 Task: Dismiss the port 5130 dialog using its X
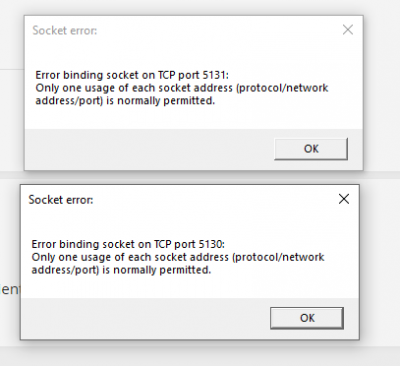[344, 199]
